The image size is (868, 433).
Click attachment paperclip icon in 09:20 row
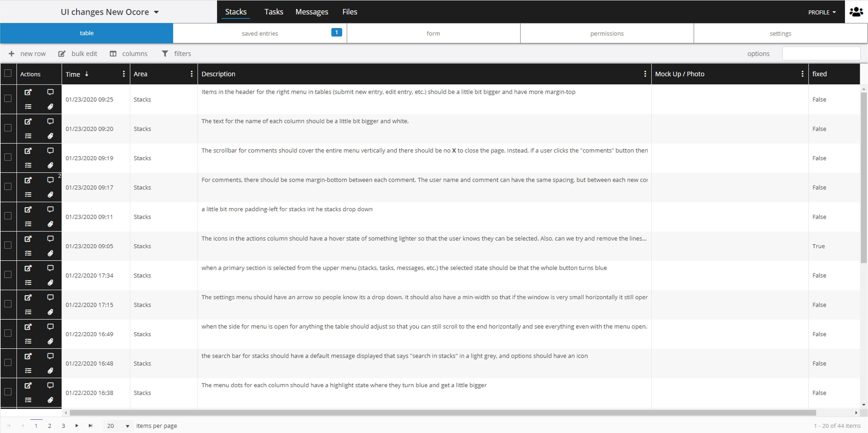point(50,136)
